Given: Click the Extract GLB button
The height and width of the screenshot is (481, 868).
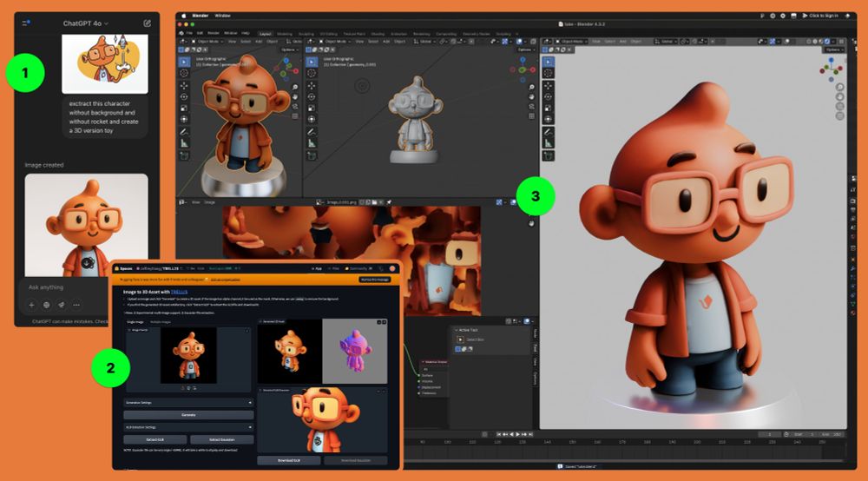Looking at the screenshot, I should click(x=155, y=439).
